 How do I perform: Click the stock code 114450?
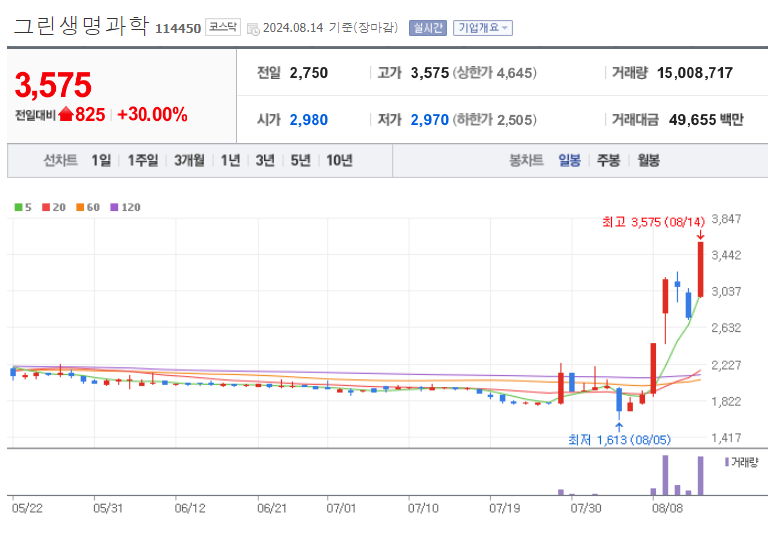coord(178,29)
